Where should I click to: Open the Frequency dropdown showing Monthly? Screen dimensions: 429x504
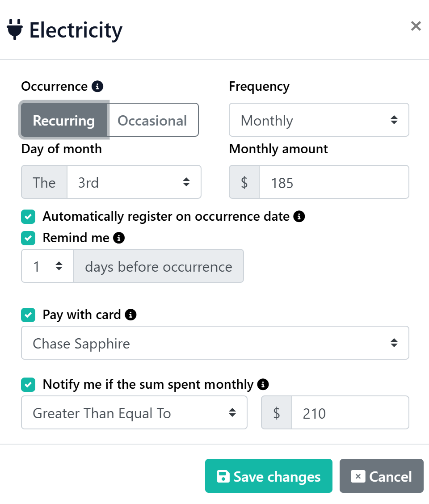click(x=319, y=120)
